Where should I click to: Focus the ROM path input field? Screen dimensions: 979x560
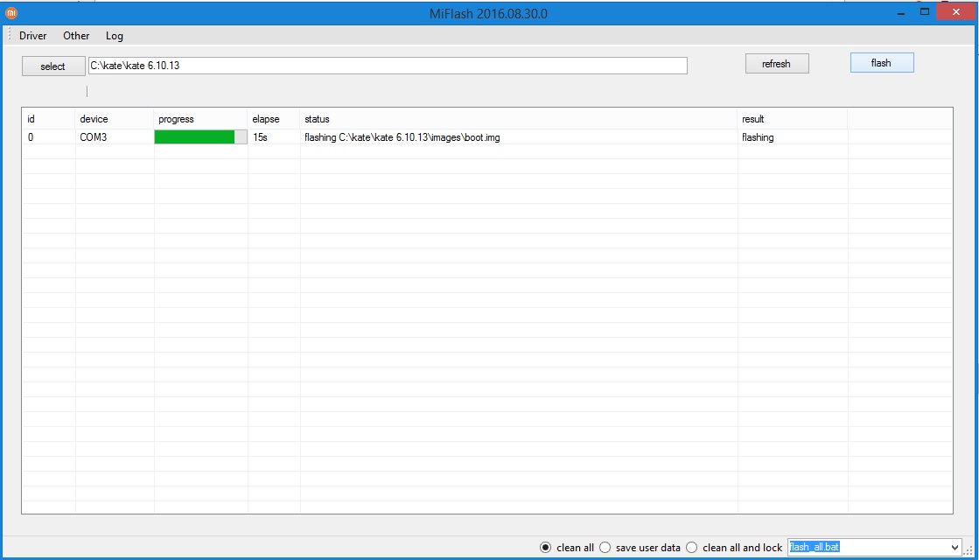pos(388,65)
